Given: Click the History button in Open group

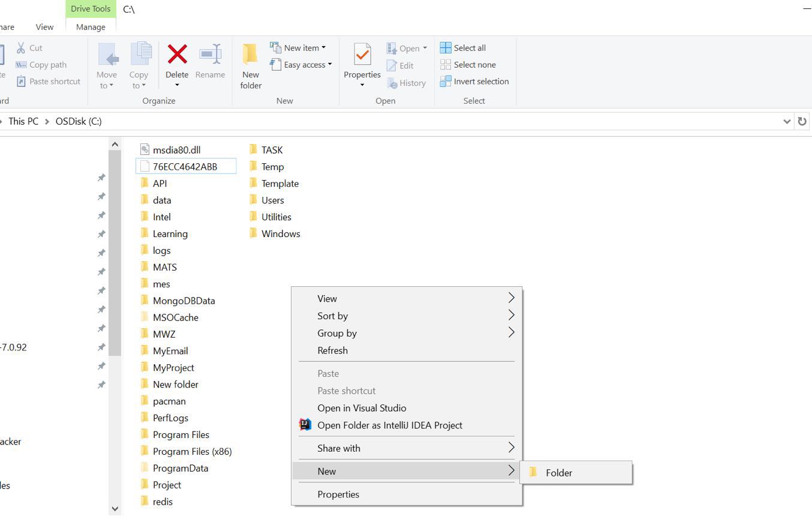Looking at the screenshot, I should point(407,83).
